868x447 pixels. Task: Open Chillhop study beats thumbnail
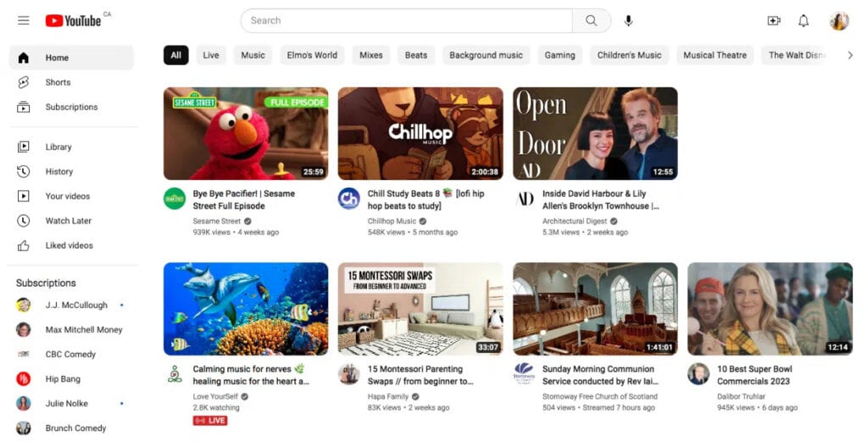click(420, 133)
